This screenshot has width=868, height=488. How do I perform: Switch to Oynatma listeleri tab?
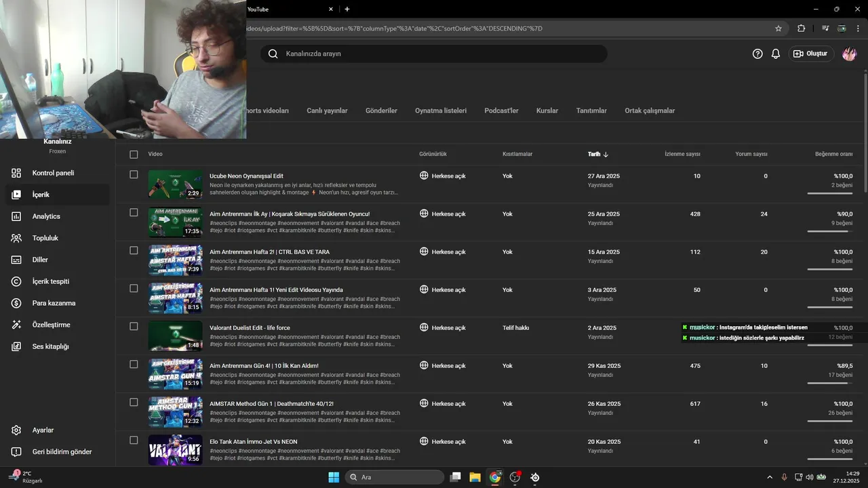coord(441,110)
